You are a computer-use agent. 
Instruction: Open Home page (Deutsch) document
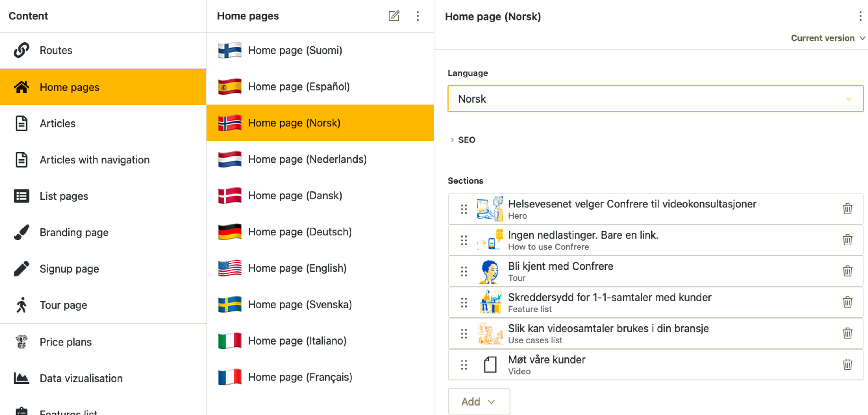coord(300,232)
